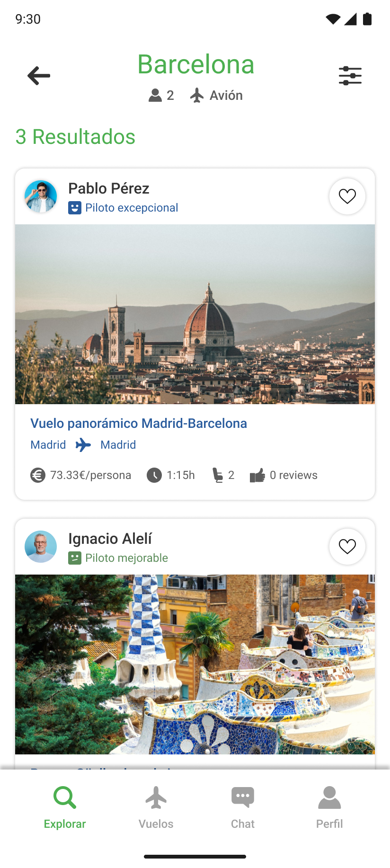
Task: Favorite Ignacio Alelí's flight with heart
Action: click(347, 547)
